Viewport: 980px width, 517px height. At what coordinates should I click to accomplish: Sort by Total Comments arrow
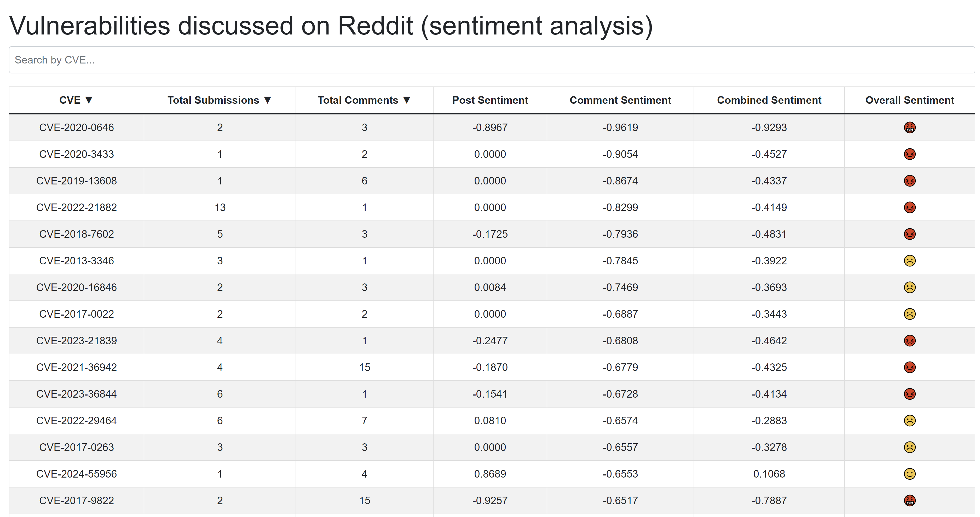407,100
